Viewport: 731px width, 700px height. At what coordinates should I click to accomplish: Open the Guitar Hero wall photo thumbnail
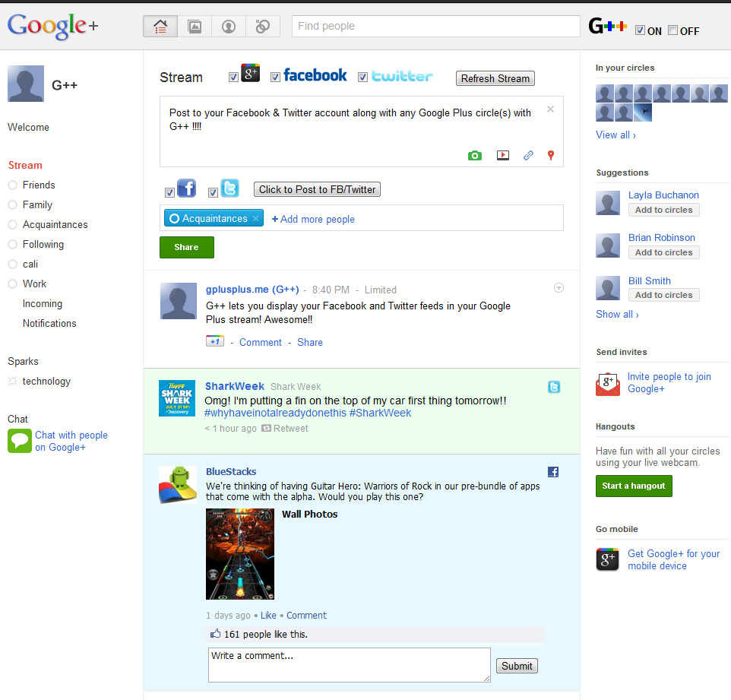(x=240, y=553)
